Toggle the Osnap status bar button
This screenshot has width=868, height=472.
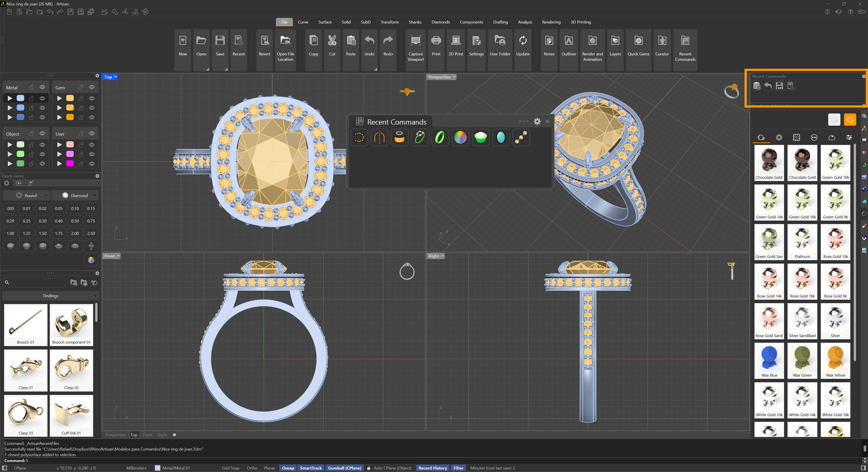click(288, 468)
